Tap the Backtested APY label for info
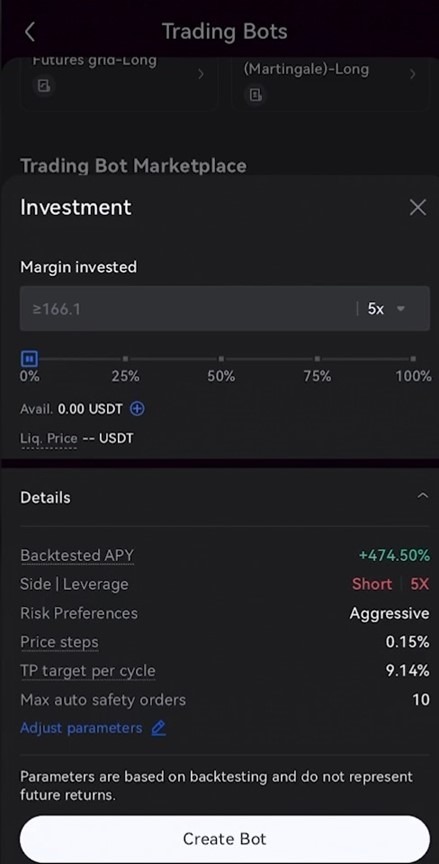This screenshot has width=439, height=864. pyautogui.click(x=77, y=555)
